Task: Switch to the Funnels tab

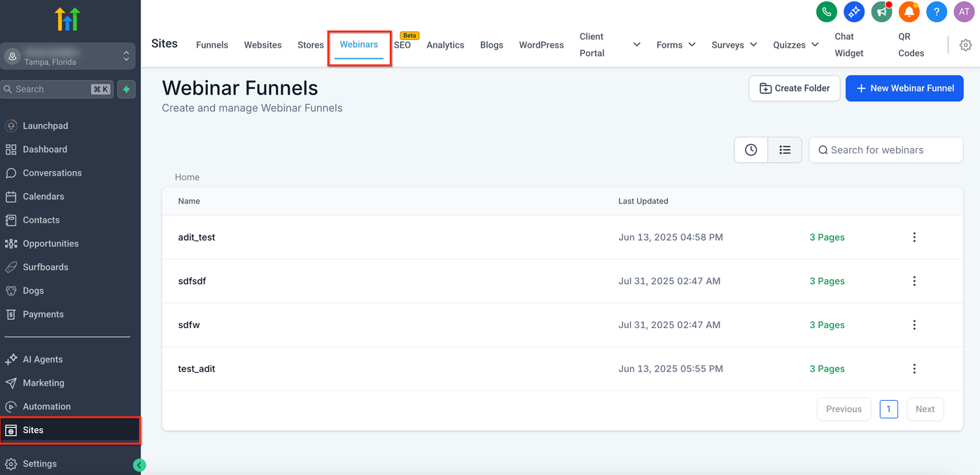Action: pyautogui.click(x=212, y=45)
